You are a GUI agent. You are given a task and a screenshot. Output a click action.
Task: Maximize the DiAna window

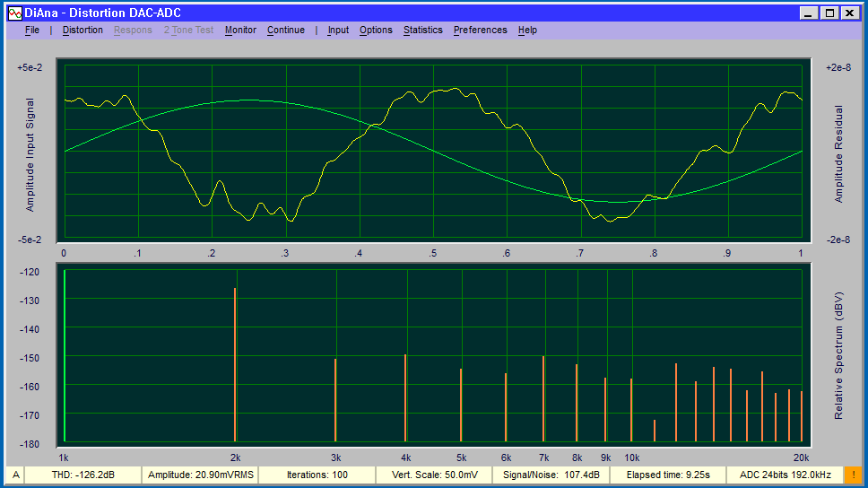(829, 13)
